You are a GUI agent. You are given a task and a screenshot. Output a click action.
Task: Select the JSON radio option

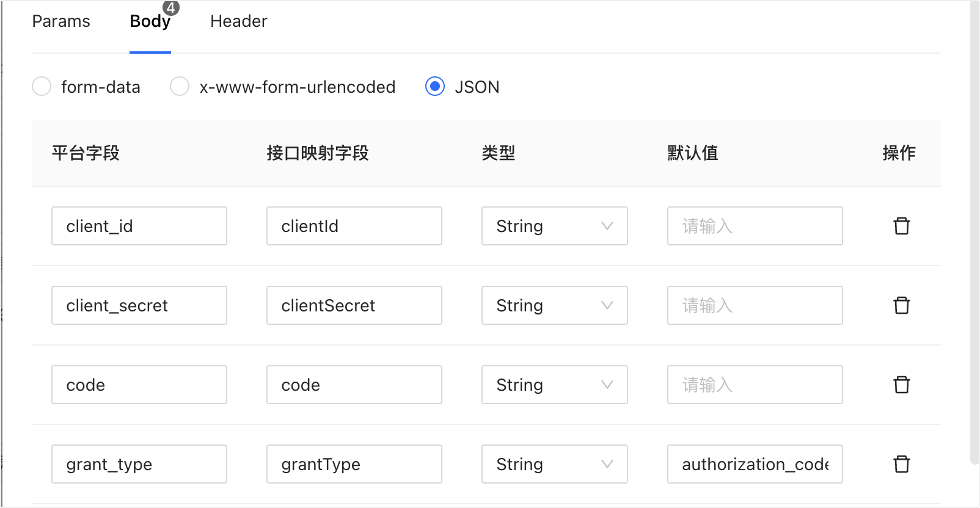(x=435, y=87)
